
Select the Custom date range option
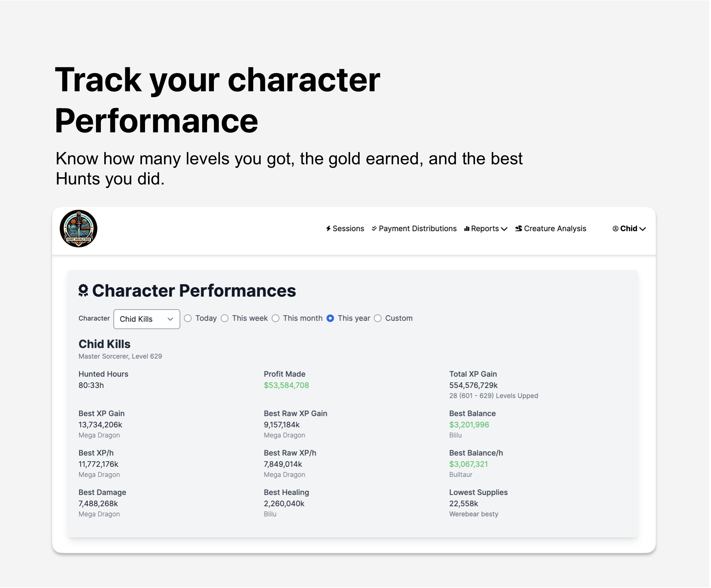tap(378, 319)
